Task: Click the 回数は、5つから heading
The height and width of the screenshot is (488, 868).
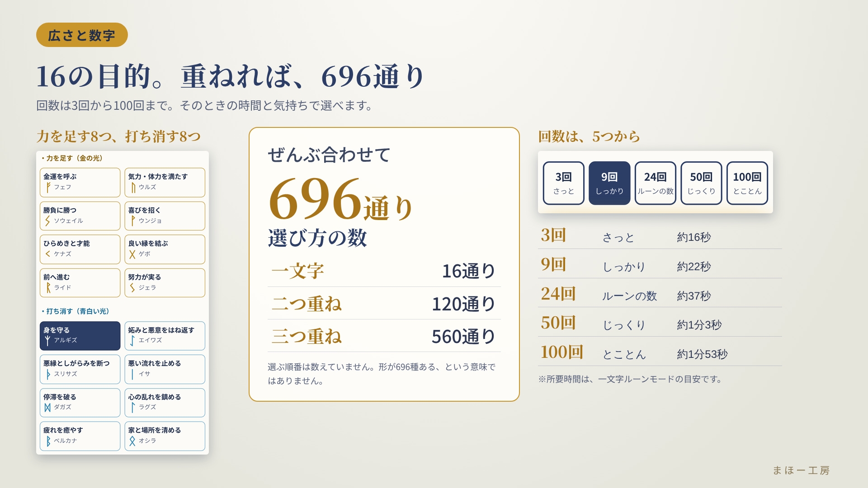Action: tap(589, 136)
